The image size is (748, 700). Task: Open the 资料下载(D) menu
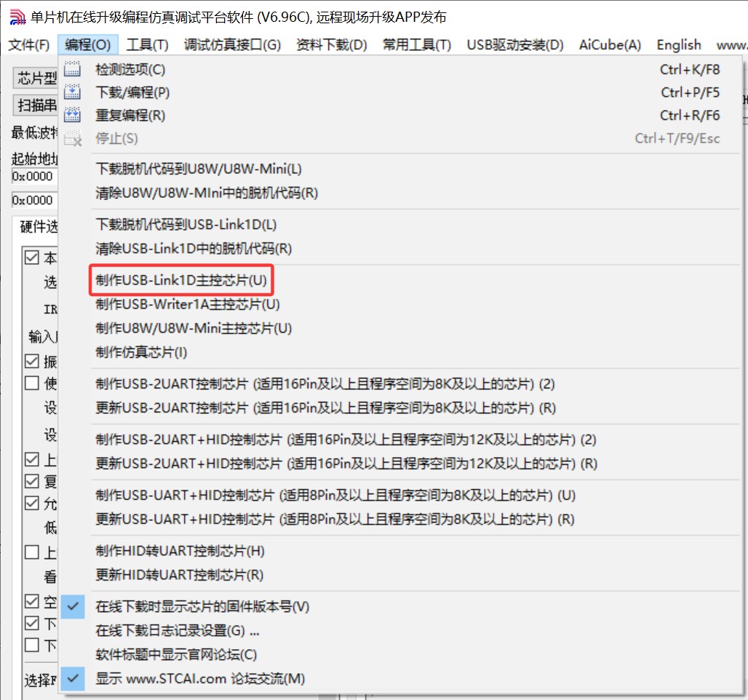pos(331,44)
